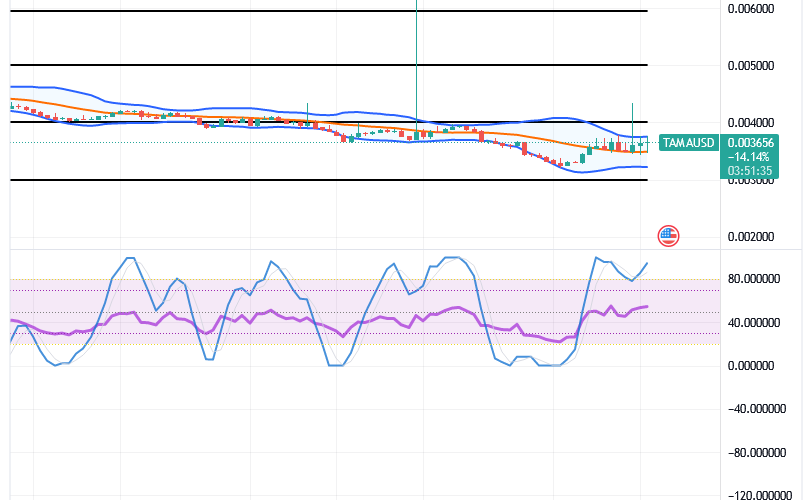Click the -120.000000 oscillator axis label
The width and height of the screenshot is (812, 500).
pyautogui.click(x=760, y=495)
